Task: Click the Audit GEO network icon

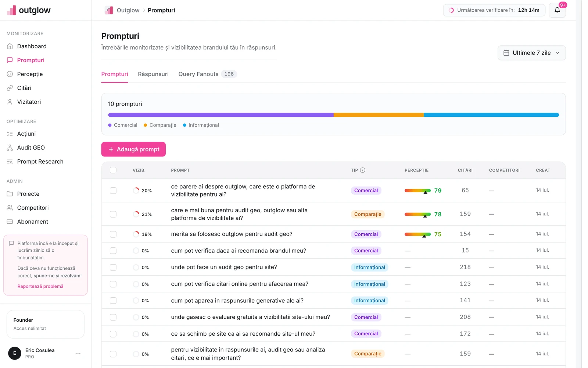Action: 10,148
